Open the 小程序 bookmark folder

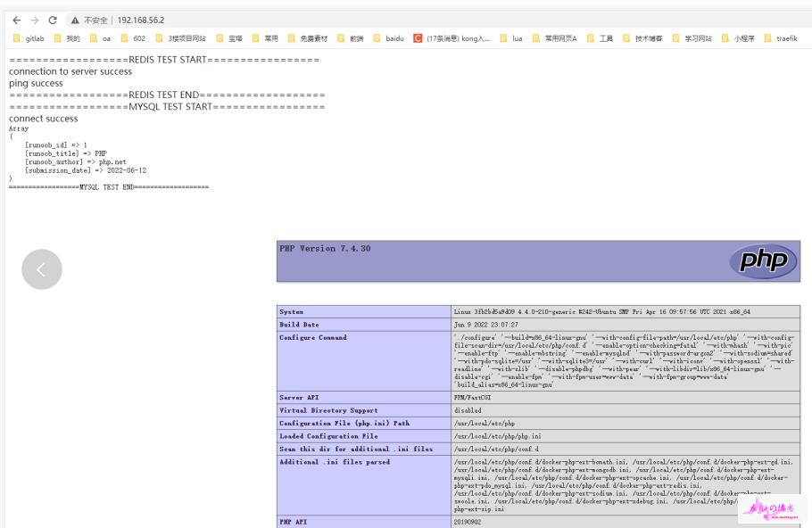(738, 38)
